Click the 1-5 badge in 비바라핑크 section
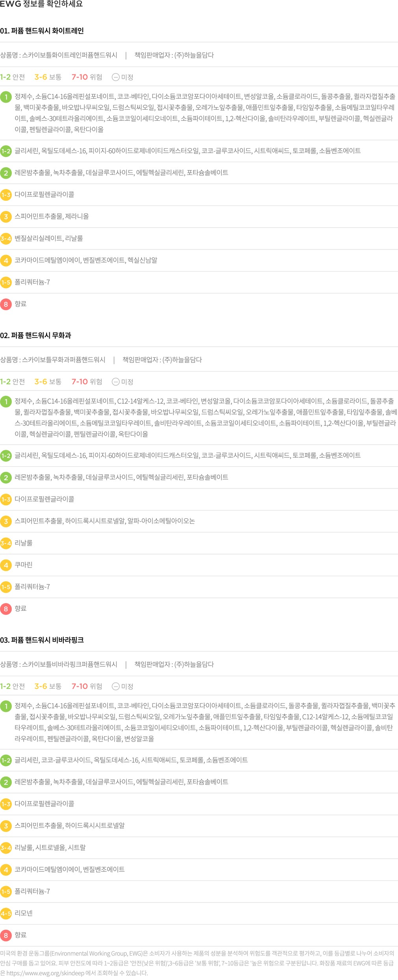398x980 pixels. 6,891
